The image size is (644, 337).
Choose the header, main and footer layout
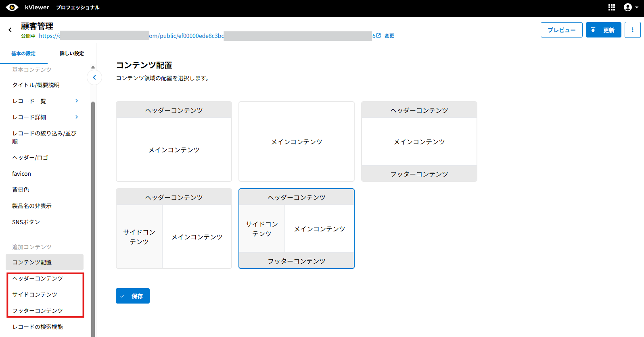click(x=419, y=141)
